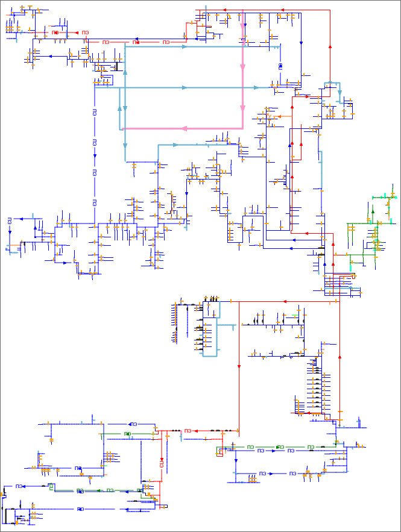Select the red vertical СЦ label near the bottom
The height and width of the screenshot is (532, 401).
click(x=162, y=463)
